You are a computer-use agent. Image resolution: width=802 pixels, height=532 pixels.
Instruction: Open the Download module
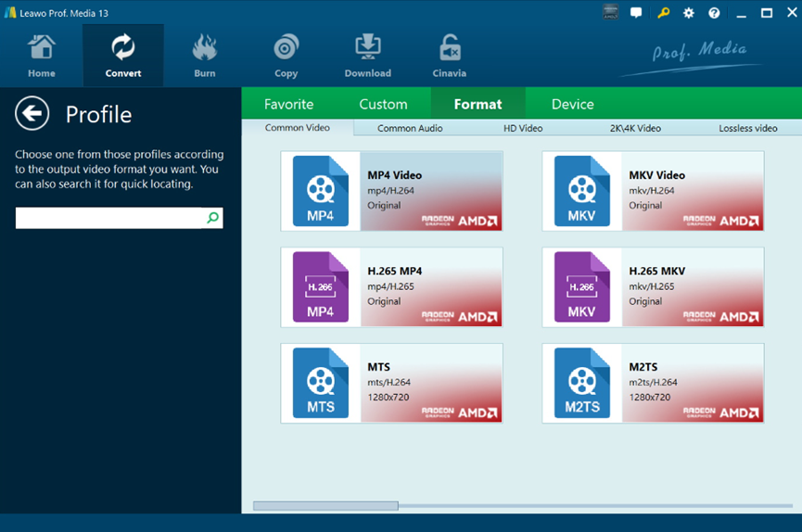(x=367, y=56)
